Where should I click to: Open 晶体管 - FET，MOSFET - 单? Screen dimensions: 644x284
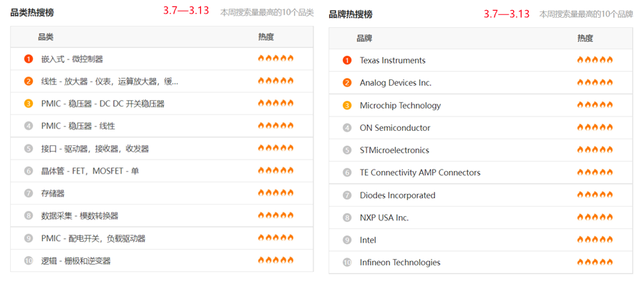(90, 171)
